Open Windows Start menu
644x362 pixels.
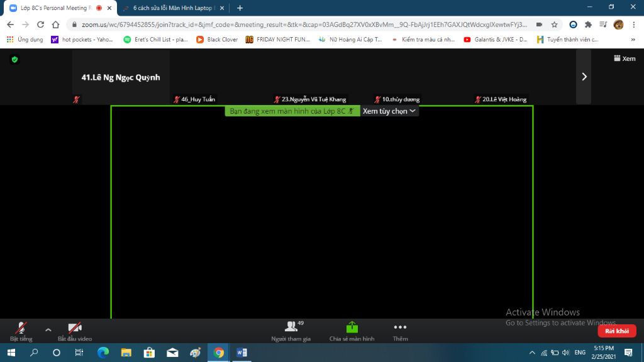(11, 353)
